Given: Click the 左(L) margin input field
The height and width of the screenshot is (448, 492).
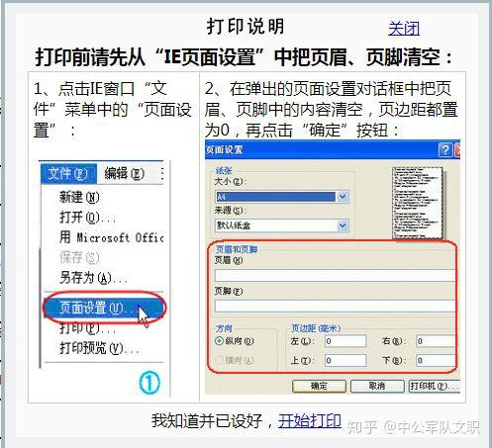Looking at the screenshot, I should coord(345,341).
